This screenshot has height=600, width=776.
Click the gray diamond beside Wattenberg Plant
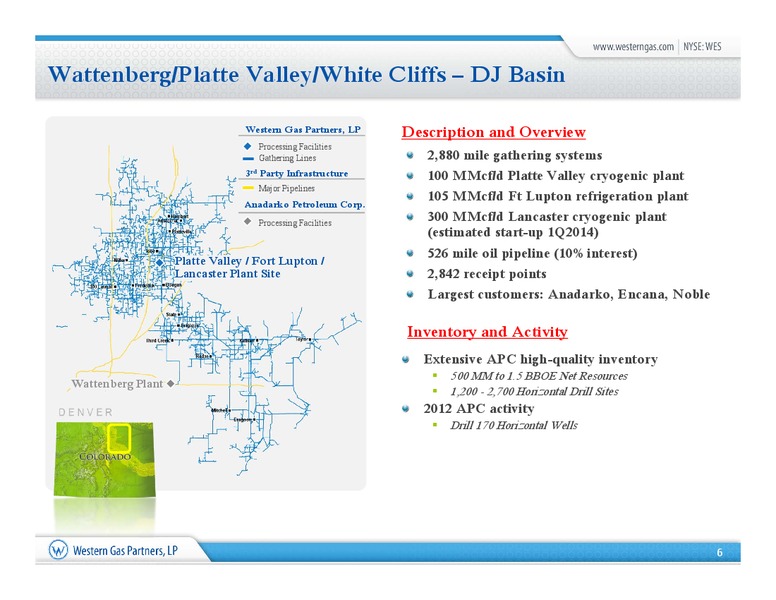(170, 384)
